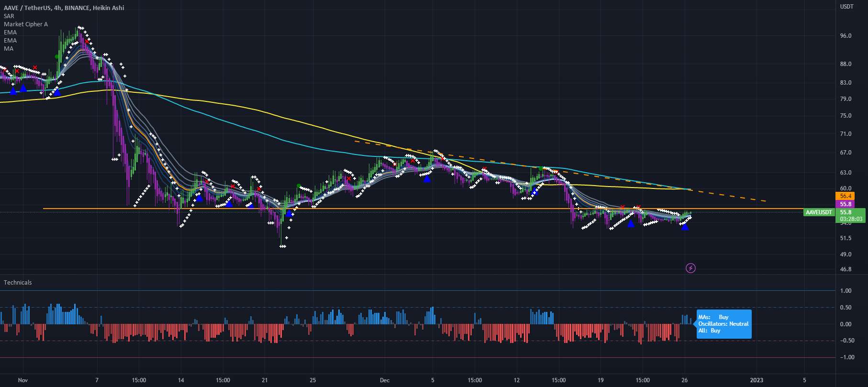Click the orange 56.4 price tag

pyautogui.click(x=846, y=196)
